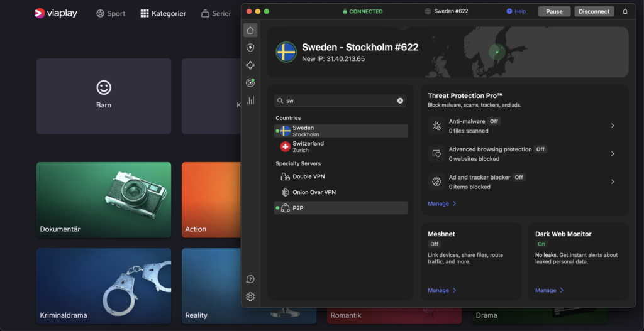The width and height of the screenshot is (644, 331).
Task: Click the Ad and tracker blocker icon
Action: (x=436, y=182)
